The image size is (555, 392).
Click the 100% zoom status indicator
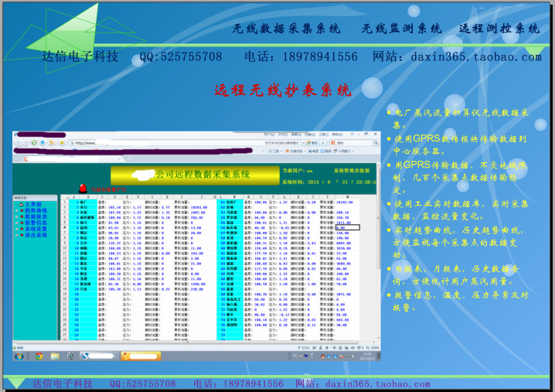[373, 348]
